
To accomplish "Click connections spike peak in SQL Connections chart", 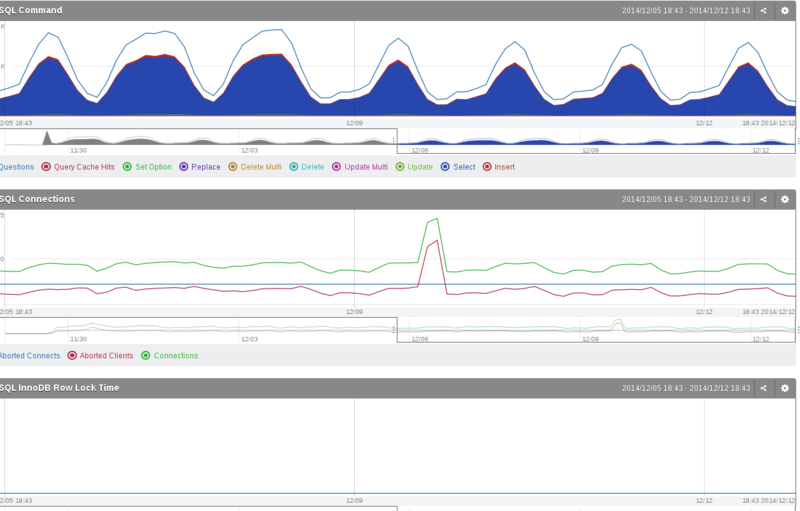I will pyautogui.click(x=436, y=219).
